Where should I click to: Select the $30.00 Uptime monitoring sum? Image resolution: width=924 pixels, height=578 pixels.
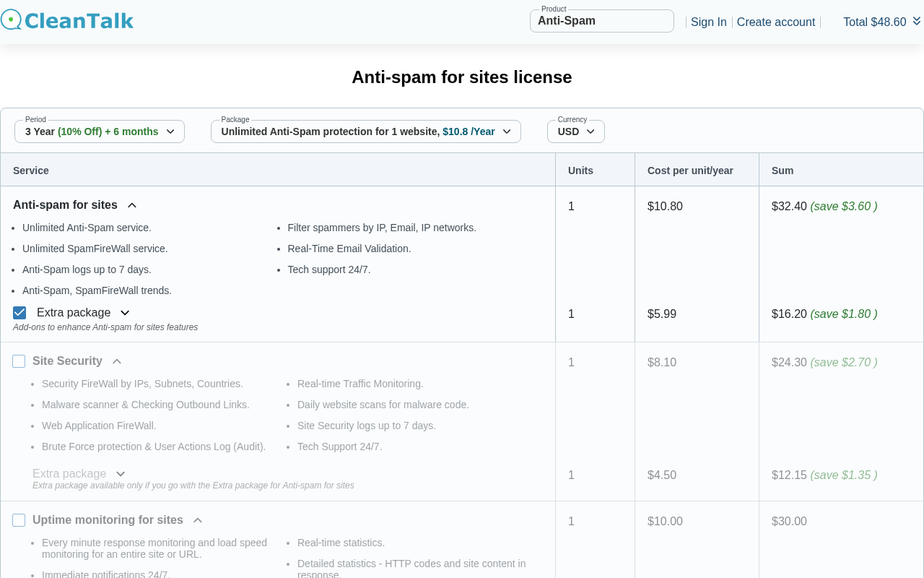tap(789, 522)
